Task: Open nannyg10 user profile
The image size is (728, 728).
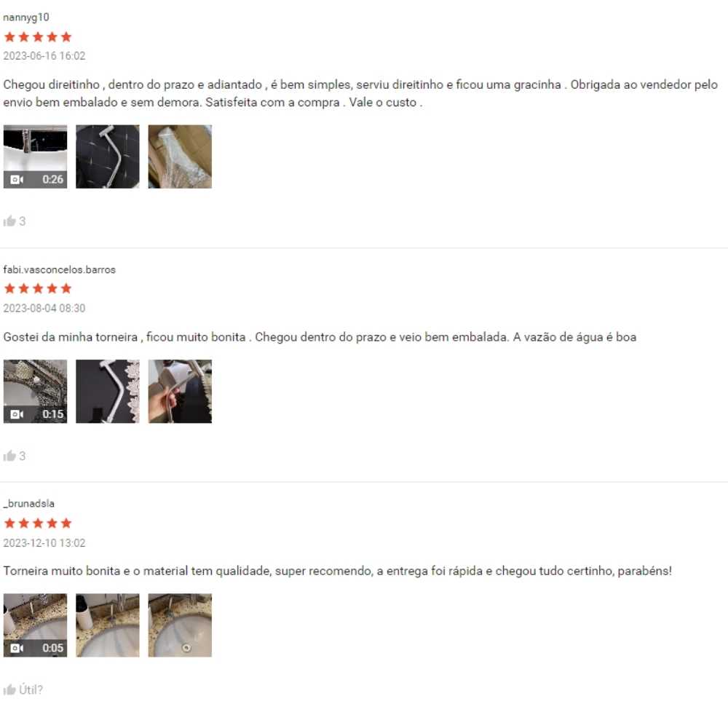Action: coord(26,17)
